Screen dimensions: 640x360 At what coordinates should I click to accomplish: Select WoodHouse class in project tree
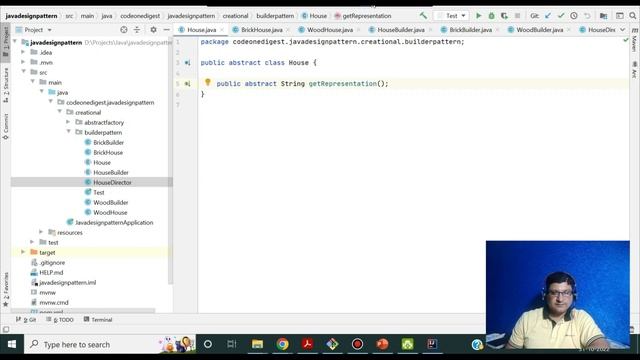tap(110, 212)
